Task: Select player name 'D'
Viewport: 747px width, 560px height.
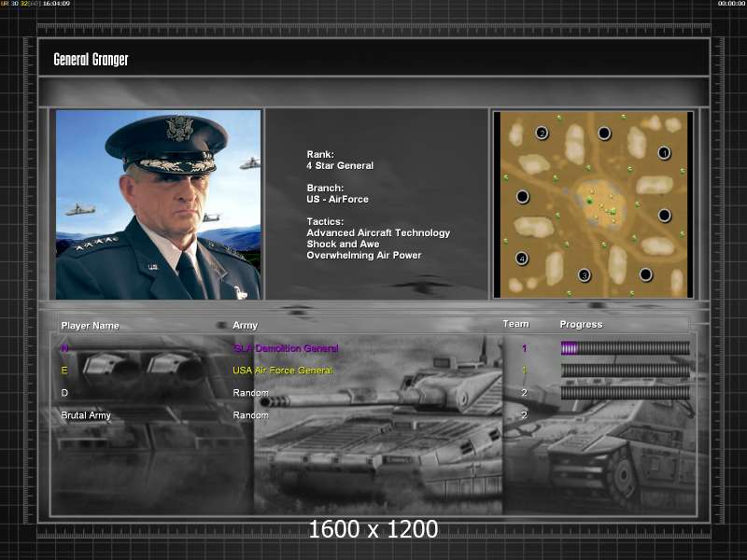Action: [64, 393]
